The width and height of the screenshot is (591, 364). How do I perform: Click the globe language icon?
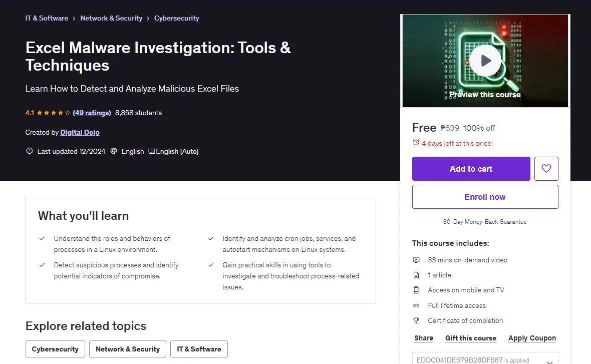(114, 151)
